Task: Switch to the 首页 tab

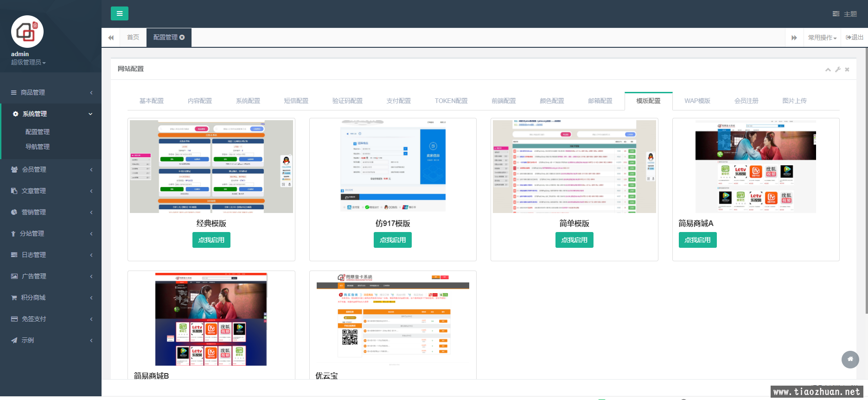Action: (133, 37)
